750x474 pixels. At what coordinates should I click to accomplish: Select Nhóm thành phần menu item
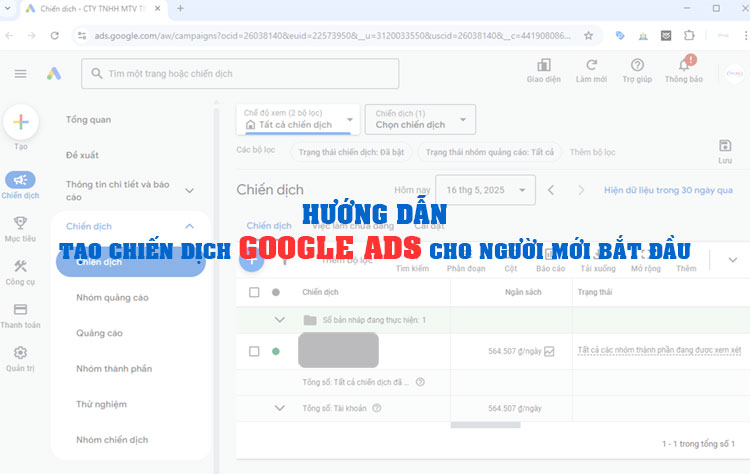click(x=114, y=368)
